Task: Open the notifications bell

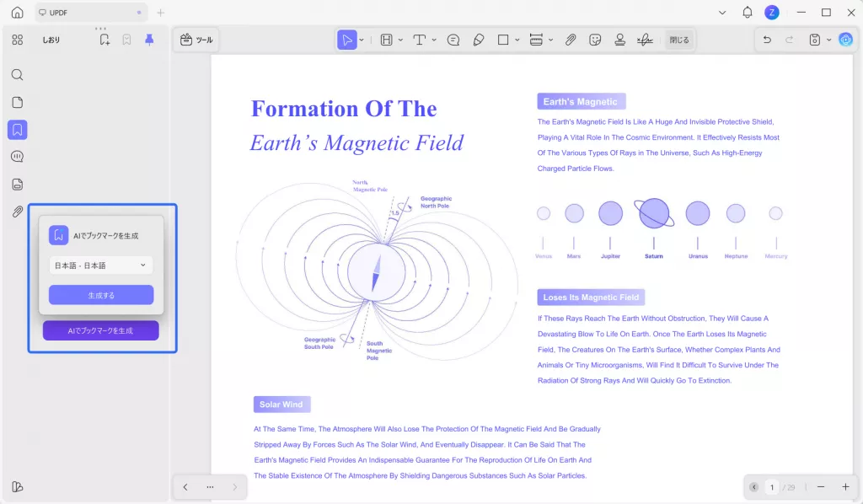Action: pyautogui.click(x=748, y=12)
